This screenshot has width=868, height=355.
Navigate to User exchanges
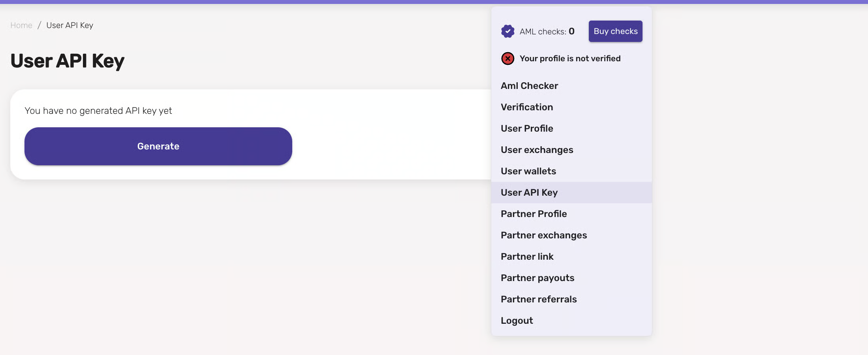coord(537,150)
